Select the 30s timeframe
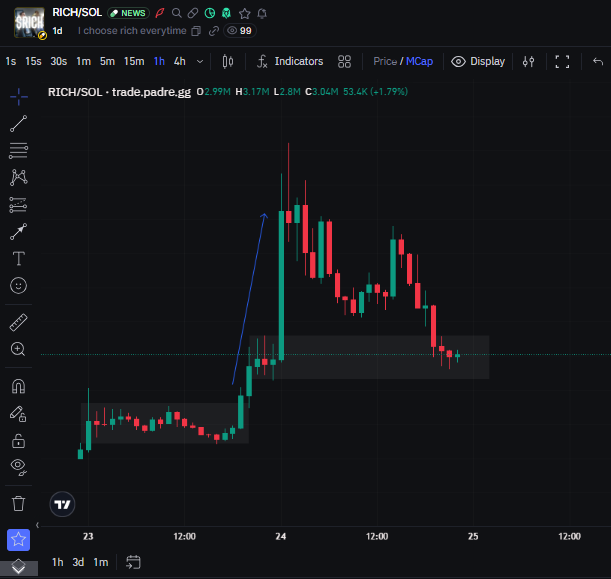Viewport: 611px width, 579px height. 58,62
